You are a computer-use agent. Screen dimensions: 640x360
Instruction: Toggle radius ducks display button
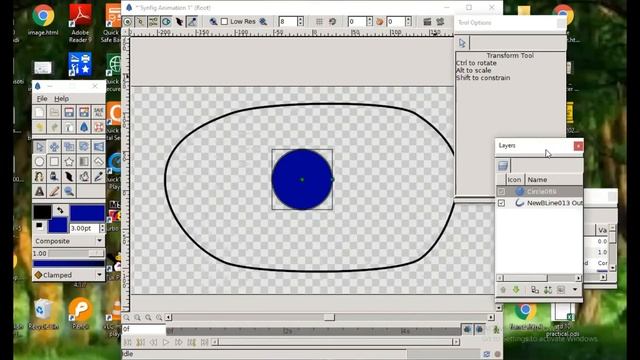166,22
